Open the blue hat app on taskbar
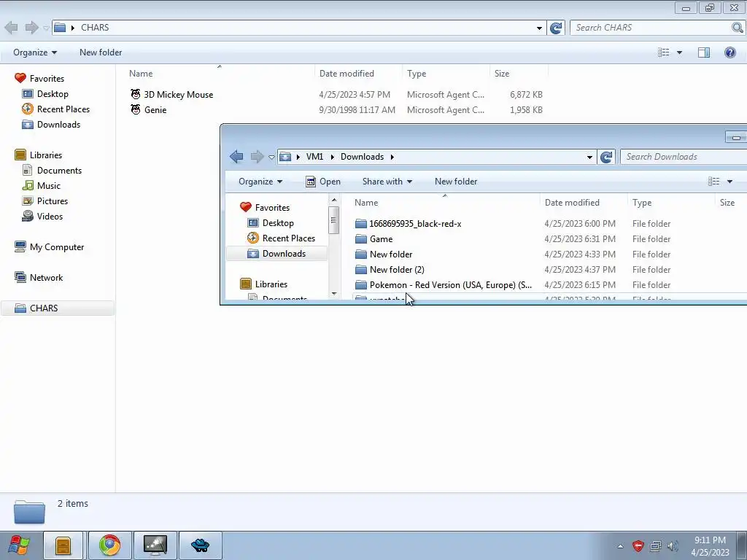 pyautogui.click(x=200, y=545)
